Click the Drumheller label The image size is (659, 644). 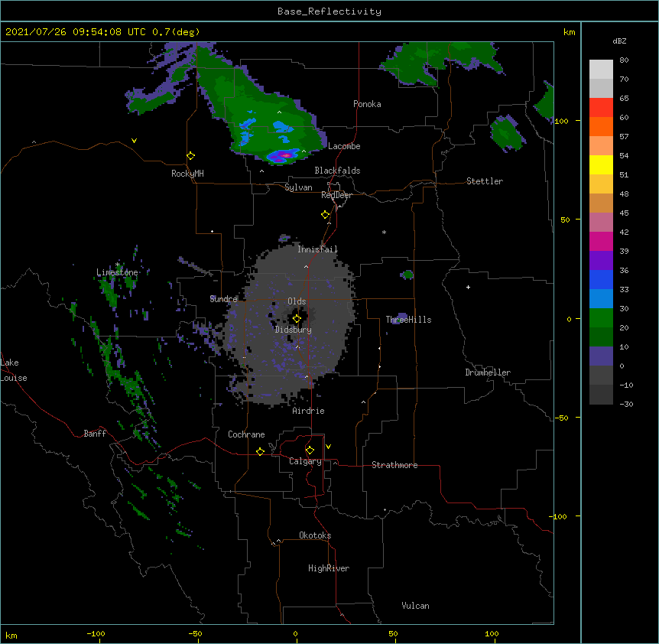tap(488, 372)
